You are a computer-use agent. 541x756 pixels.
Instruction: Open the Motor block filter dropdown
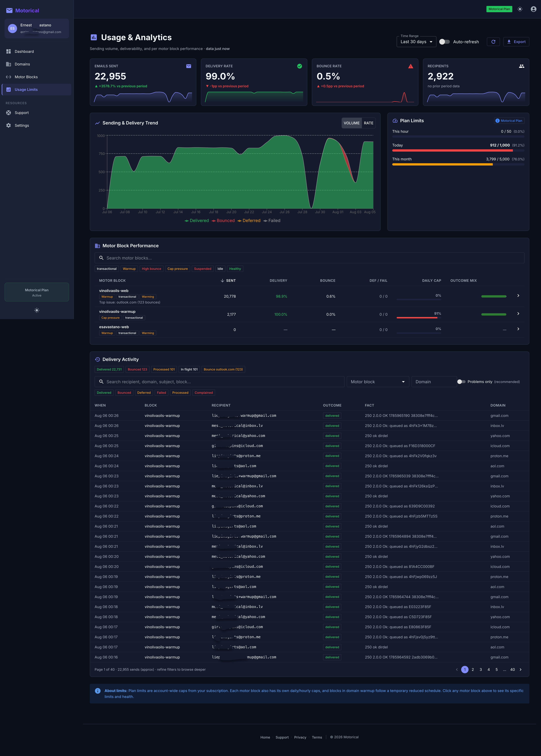click(378, 382)
